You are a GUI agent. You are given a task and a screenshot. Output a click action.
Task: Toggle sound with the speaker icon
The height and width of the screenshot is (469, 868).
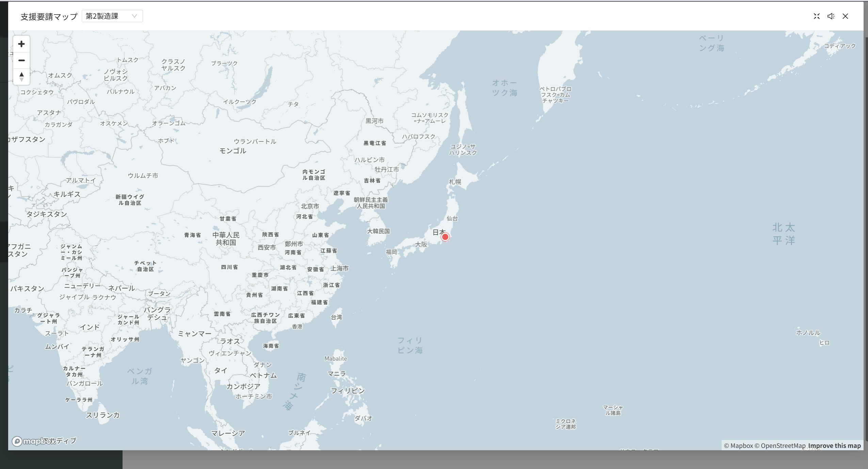click(831, 16)
